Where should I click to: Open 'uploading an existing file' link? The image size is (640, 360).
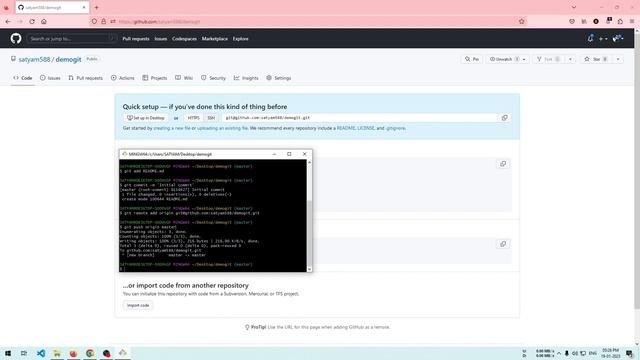222,128
